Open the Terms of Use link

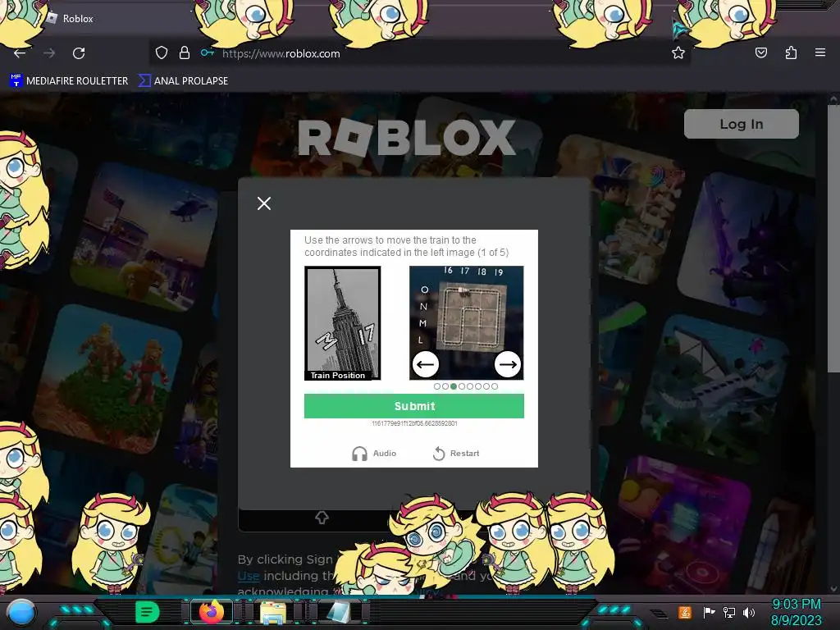click(249, 576)
